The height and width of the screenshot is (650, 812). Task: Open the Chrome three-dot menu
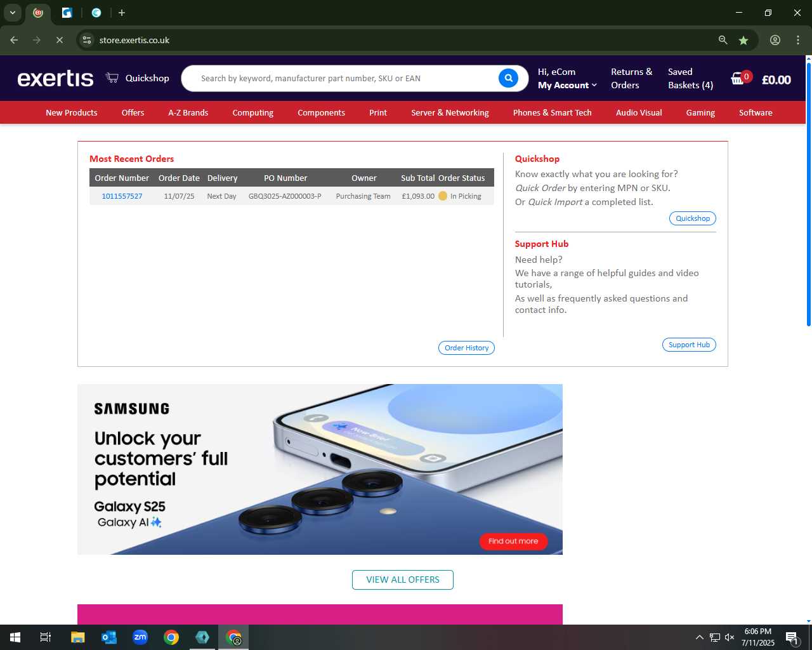click(798, 40)
